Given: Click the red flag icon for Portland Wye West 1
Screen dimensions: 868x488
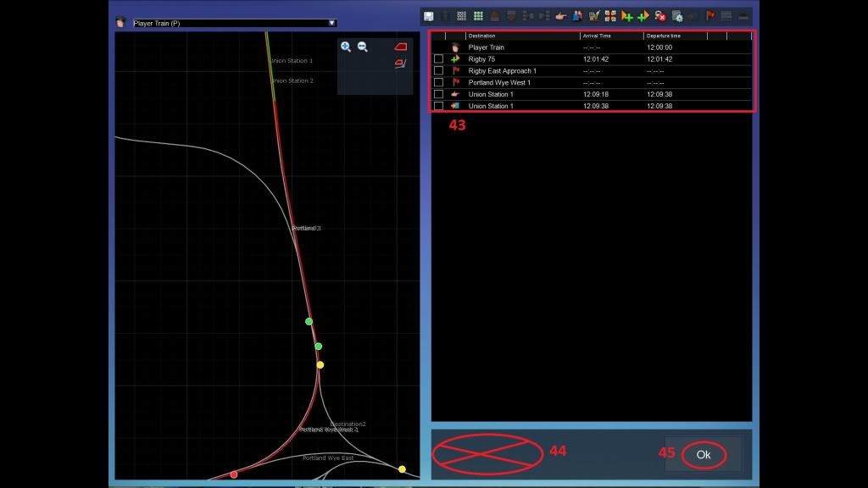Looking at the screenshot, I should tap(455, 82).
